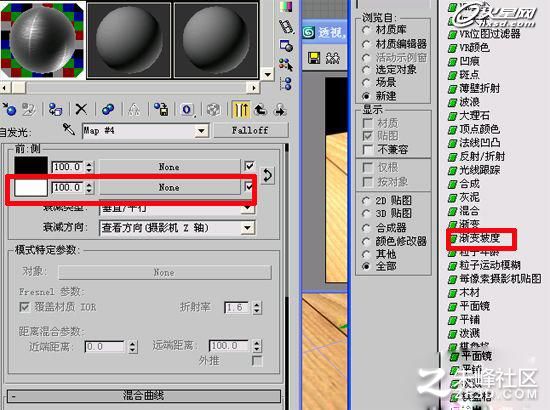Enable the 材质 display checkbox
The width and height of the screenshot is (550, 410).
click(x=367, y=123)
